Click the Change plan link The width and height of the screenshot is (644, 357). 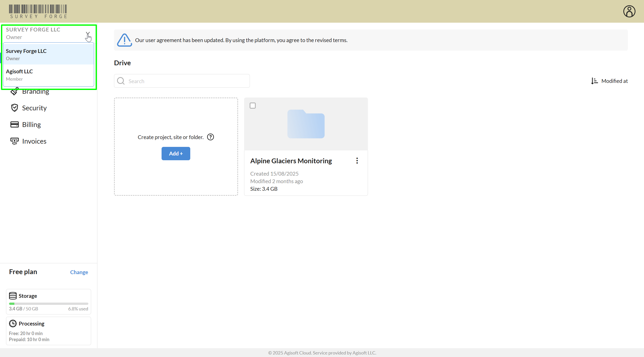pyautogui.click(x=79, y=272)
